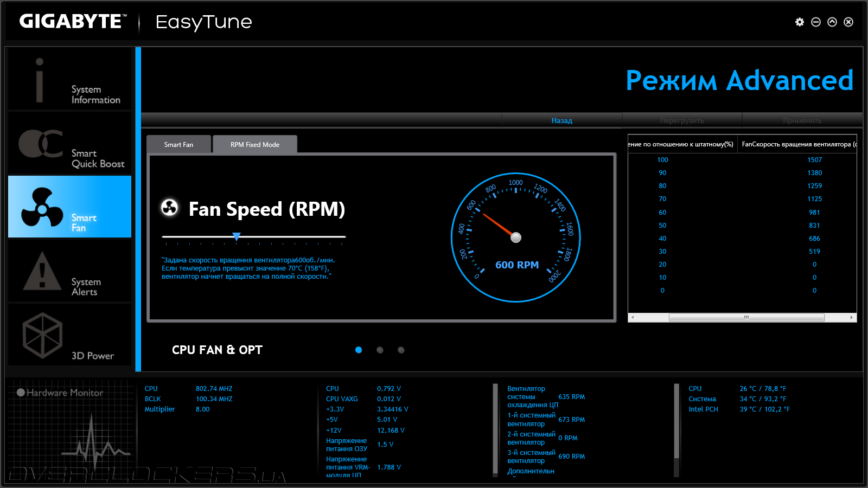
Task: Select the first fan page dot (CPU FAN & OPT)
Action: pos(359,350)
